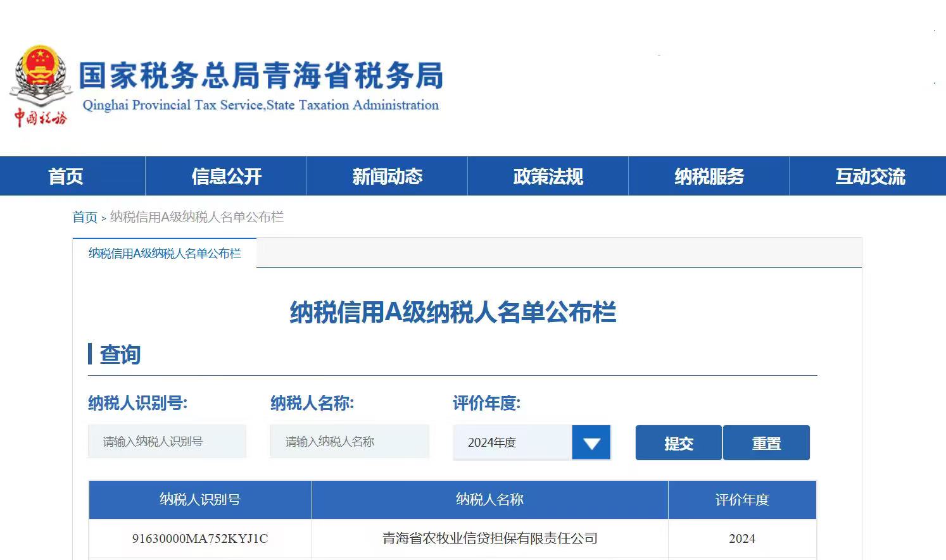
Task: Click the 青海省农牧业信贷担保有限责任公司 table entry
Action: [489, 538]
